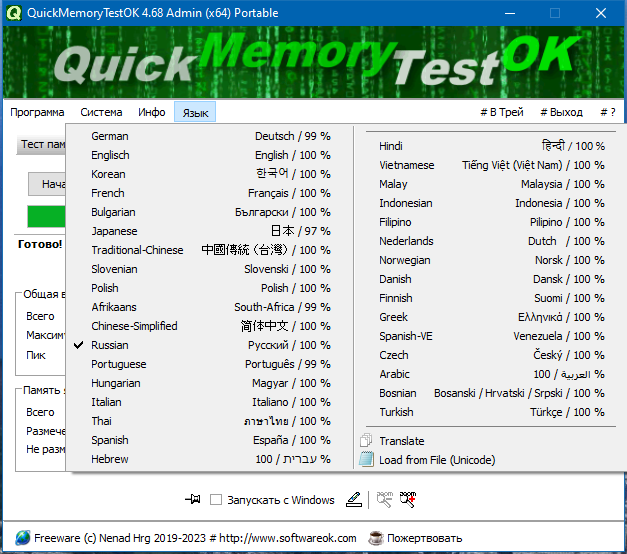This screenshot has height=554, width=627.
Task: Select Finnish language
Action: (x=491, y=298)
